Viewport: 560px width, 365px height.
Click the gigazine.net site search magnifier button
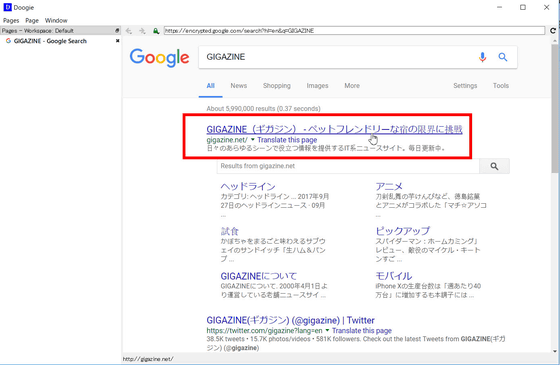(x=494, y=166)
